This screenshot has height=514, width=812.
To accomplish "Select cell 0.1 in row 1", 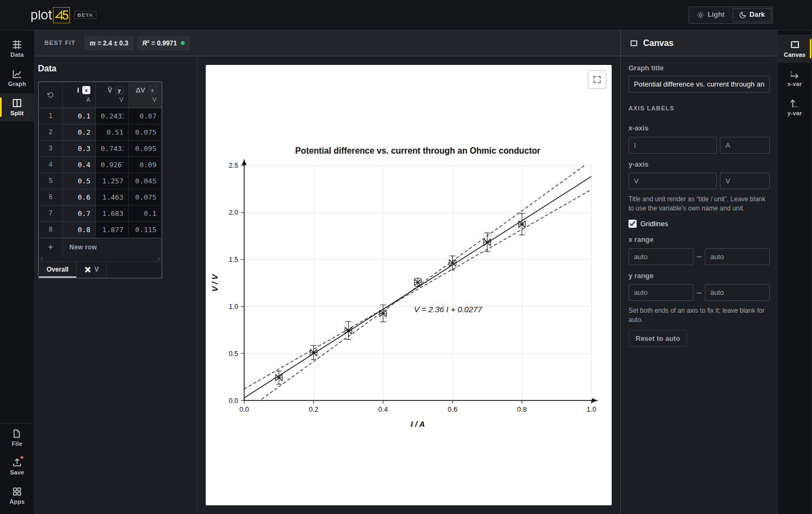I will (x=79, y=116).
